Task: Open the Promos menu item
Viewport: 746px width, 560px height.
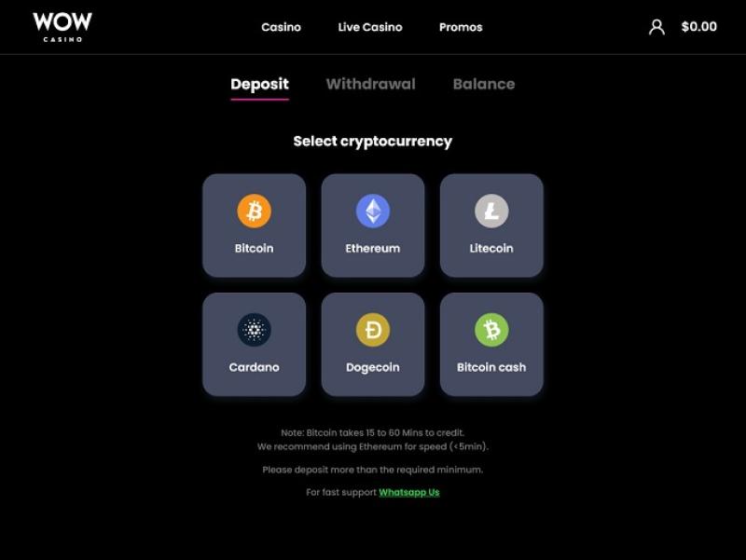Action: click(x=461, y=27)
